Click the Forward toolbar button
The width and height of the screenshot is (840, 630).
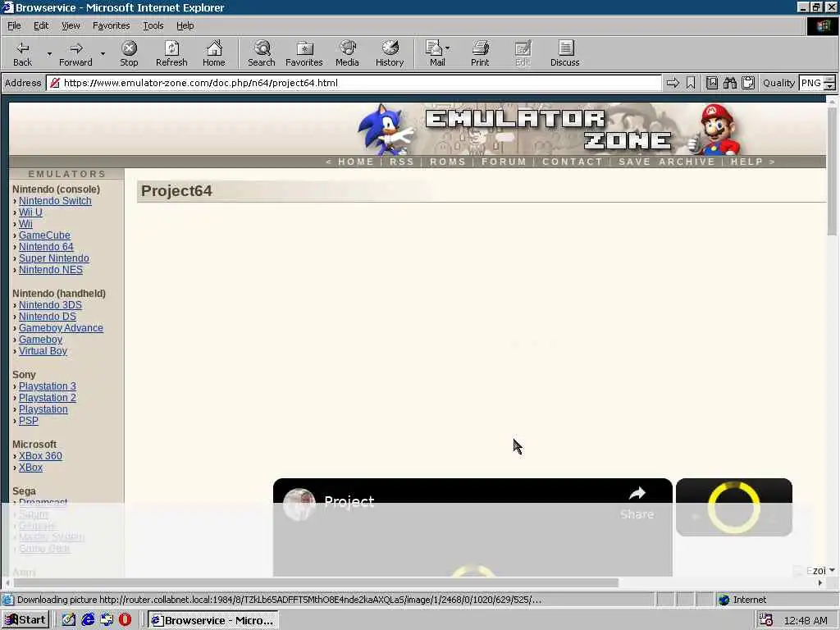[x=75, y=53]
